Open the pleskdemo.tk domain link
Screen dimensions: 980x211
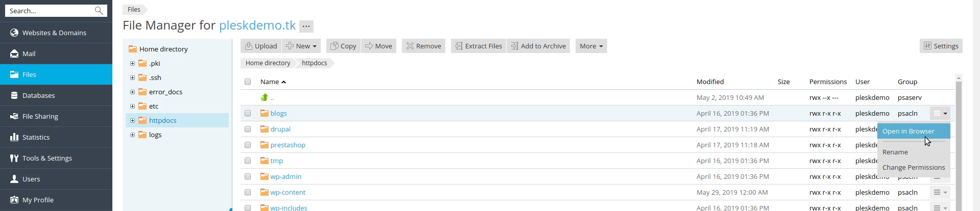(x=257, y=25)
